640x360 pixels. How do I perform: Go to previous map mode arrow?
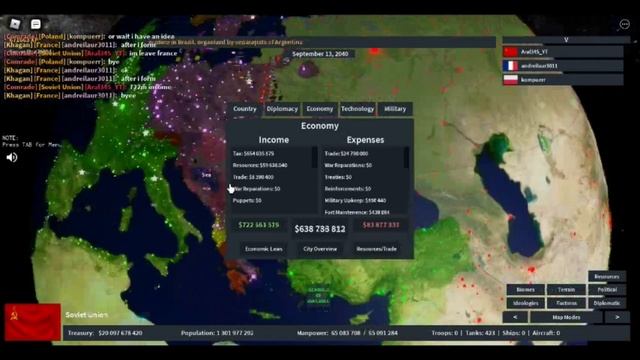pyautogui.click(x=515, y=317)
